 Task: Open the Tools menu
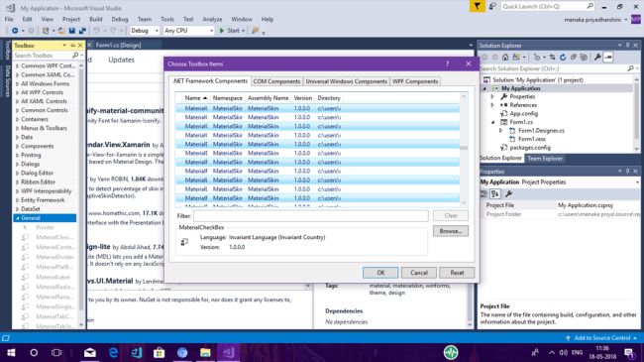point(167,19)
